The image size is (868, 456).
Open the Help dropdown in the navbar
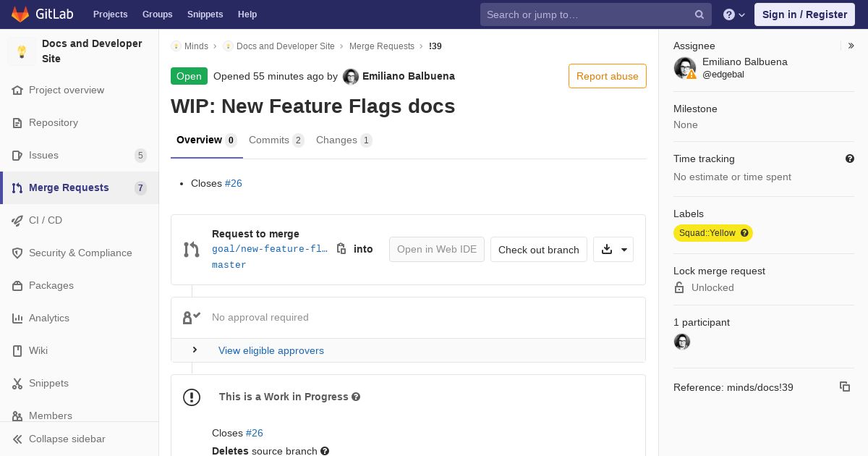tap(734, 14)
